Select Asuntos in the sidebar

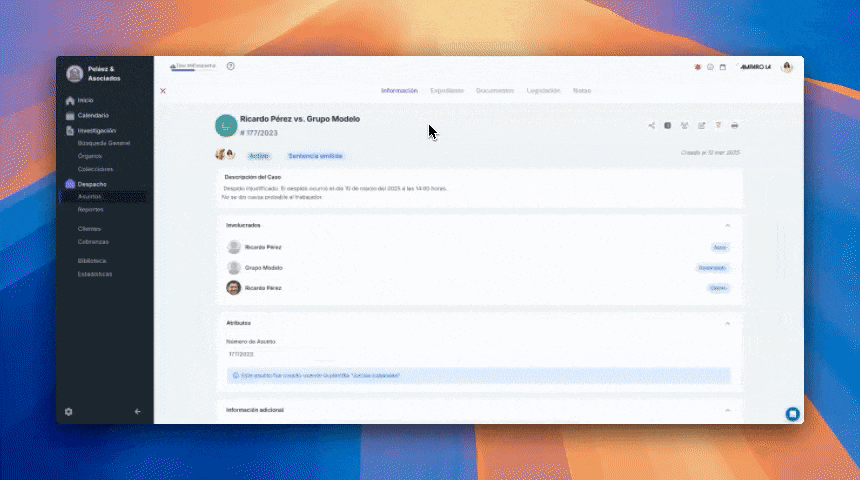pyautogui.click(x=104, y=196)
